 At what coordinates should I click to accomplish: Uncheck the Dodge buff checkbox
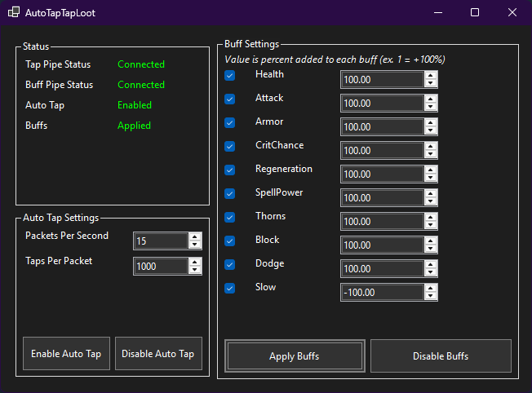click(x=230, y=264)
